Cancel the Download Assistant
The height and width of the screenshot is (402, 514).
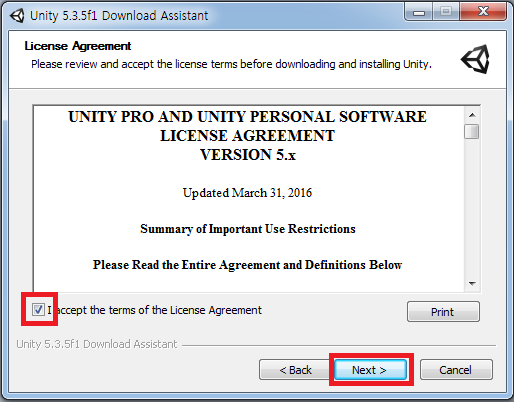pos(456,370)
